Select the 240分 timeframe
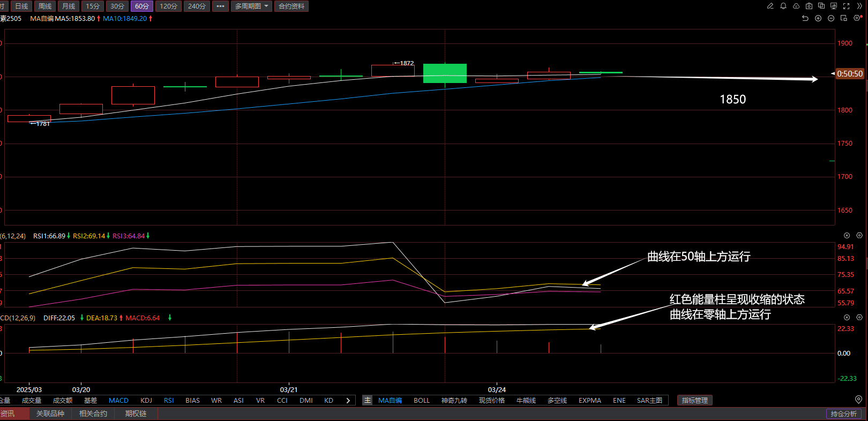 (x=197, y=6)
